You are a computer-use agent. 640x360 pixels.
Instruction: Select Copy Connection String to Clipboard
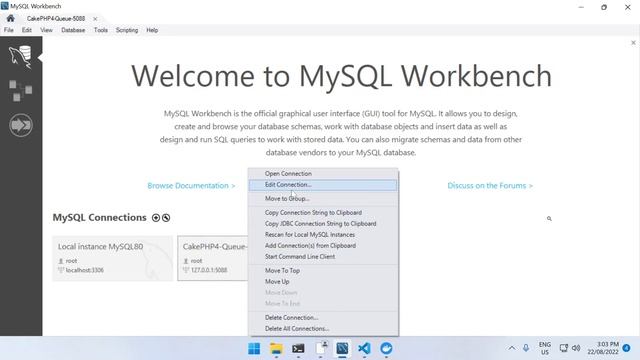point(323,213)
